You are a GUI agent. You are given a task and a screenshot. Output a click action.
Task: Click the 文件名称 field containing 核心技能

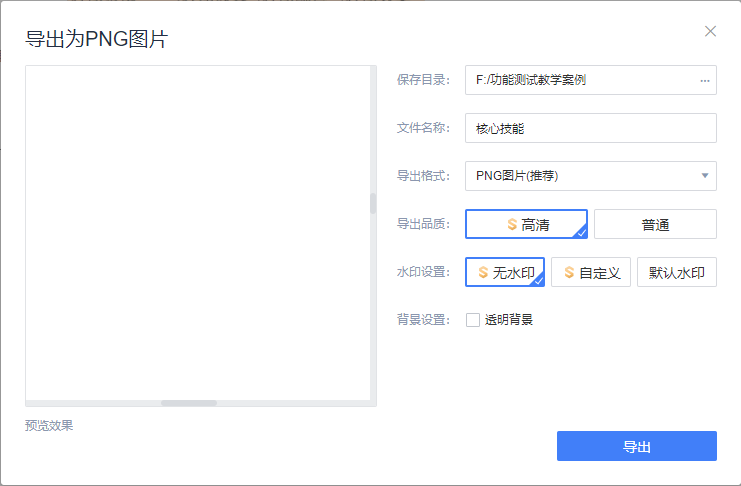coord(590,128)
